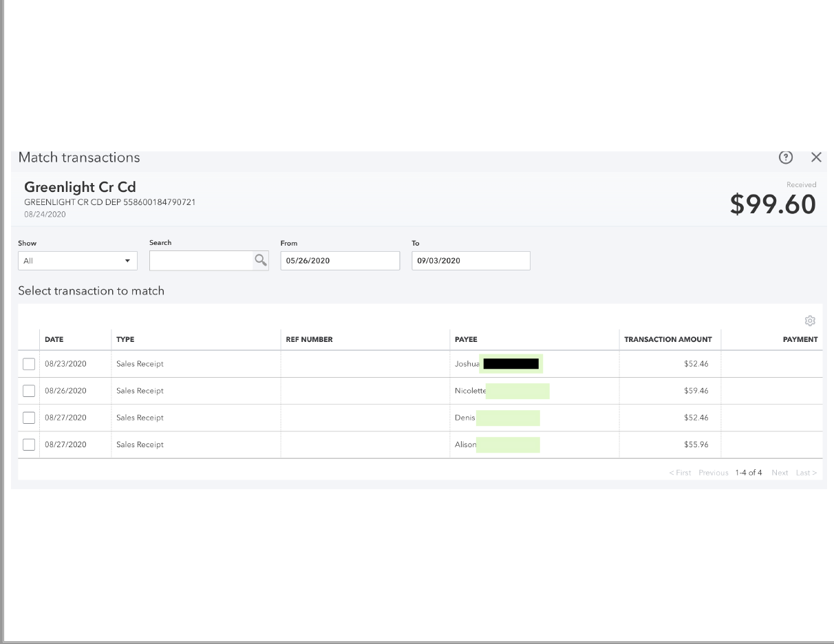
Task: Click the $99.60 received amount
Action: coord(773,204)
